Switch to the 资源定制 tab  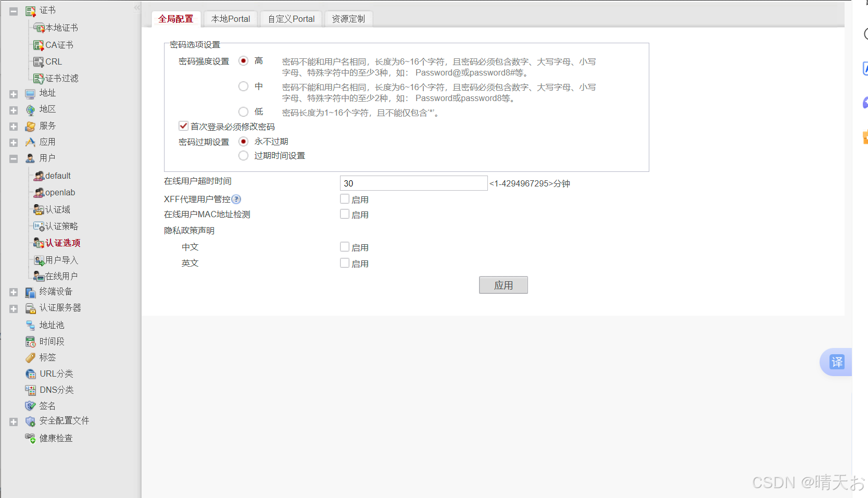(x=348, y=19)
